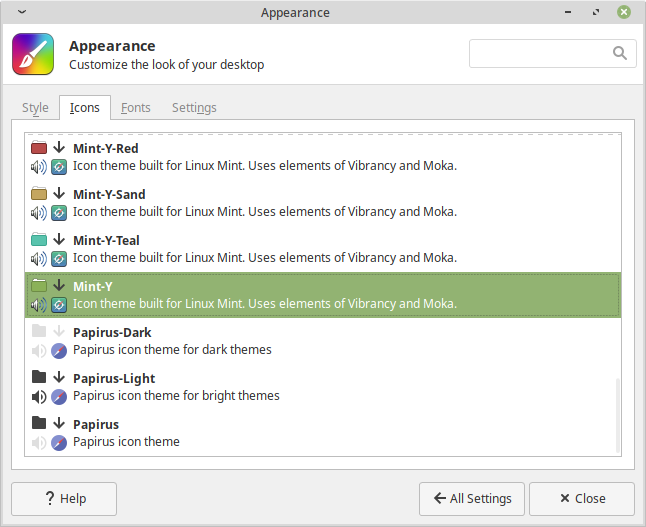Go to the Settings tab

click(x=194, y=108)
